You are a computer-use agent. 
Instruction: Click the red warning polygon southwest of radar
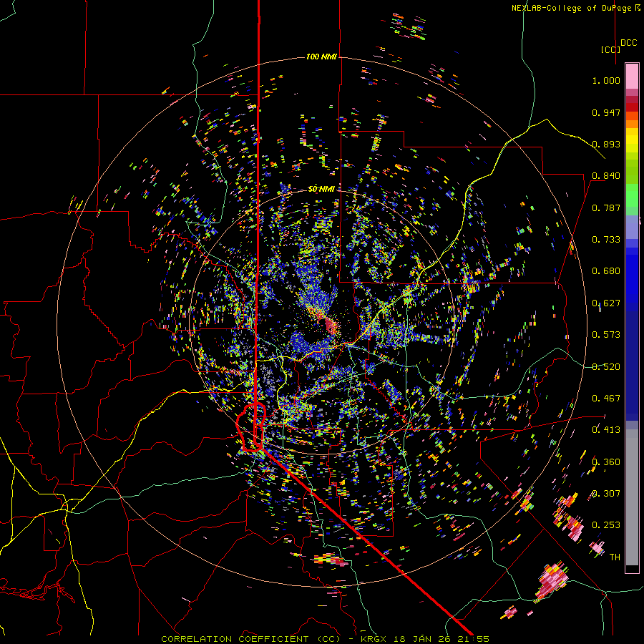coord(251,427)
